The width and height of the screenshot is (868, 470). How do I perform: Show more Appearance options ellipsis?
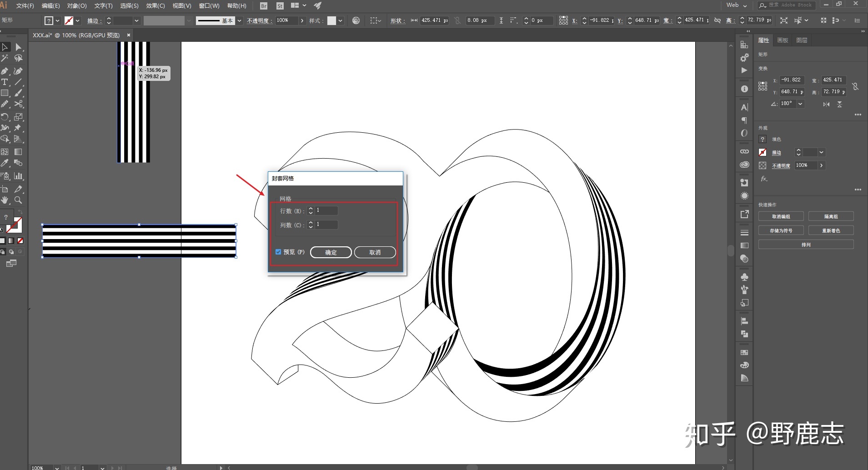[858, 190]
